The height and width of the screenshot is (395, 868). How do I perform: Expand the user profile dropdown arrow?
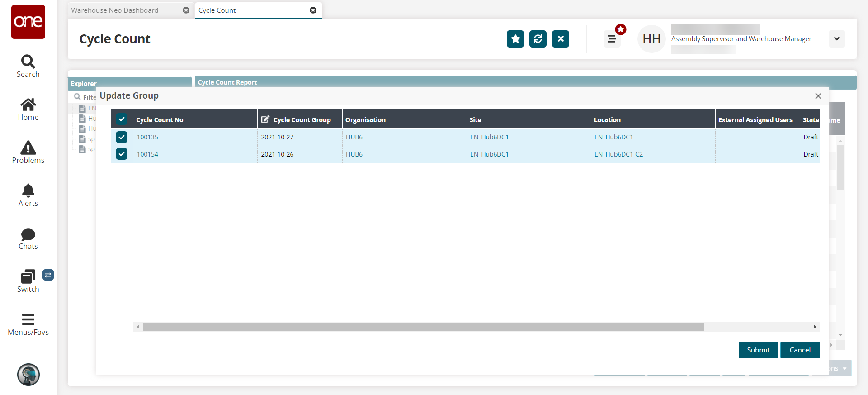coord(836,39)
